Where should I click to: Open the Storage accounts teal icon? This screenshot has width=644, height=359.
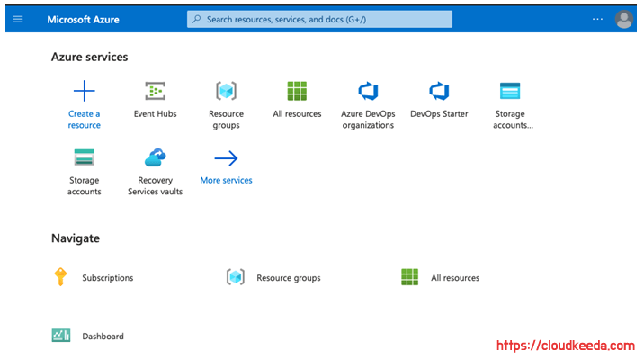pos(85,157)
